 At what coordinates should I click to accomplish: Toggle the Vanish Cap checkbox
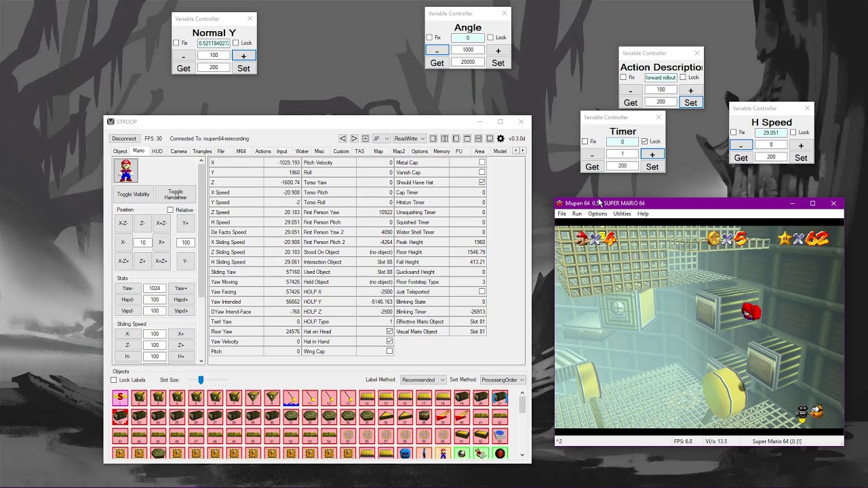[482, 172]
